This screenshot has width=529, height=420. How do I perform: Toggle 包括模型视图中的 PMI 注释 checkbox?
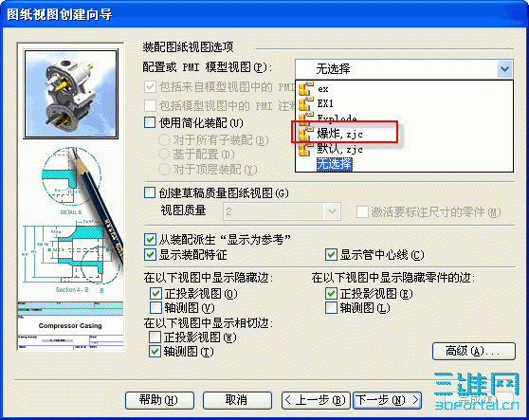pyautogui.click(x=150, y=105)
